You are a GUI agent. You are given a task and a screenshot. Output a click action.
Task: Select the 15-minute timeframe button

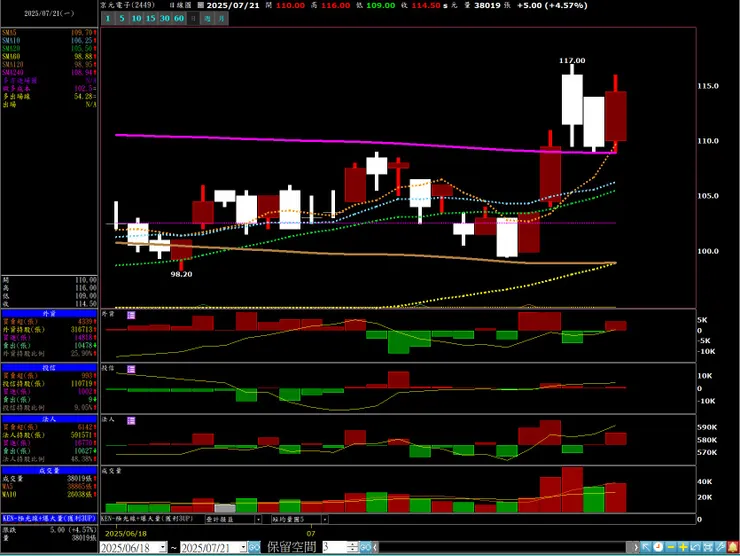click(x=151, y=18)
